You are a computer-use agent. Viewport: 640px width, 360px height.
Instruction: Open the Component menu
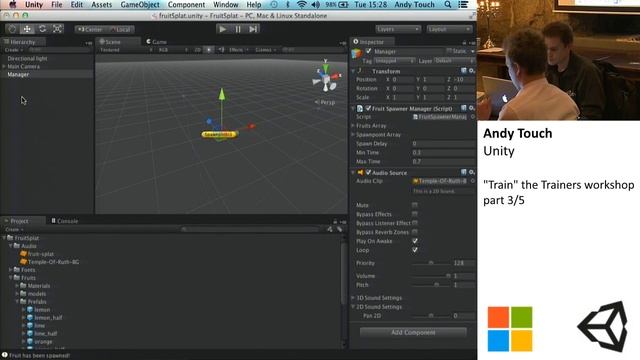[x=186, y=5]
